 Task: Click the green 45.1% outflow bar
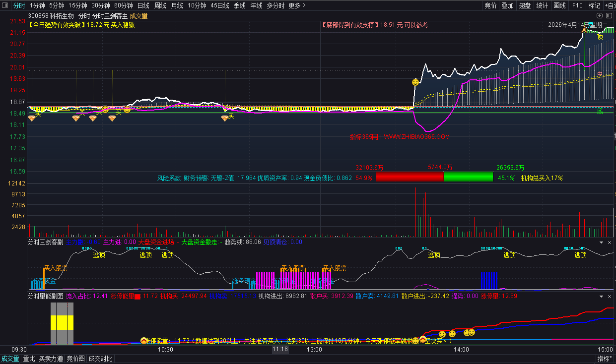(468, 177)
